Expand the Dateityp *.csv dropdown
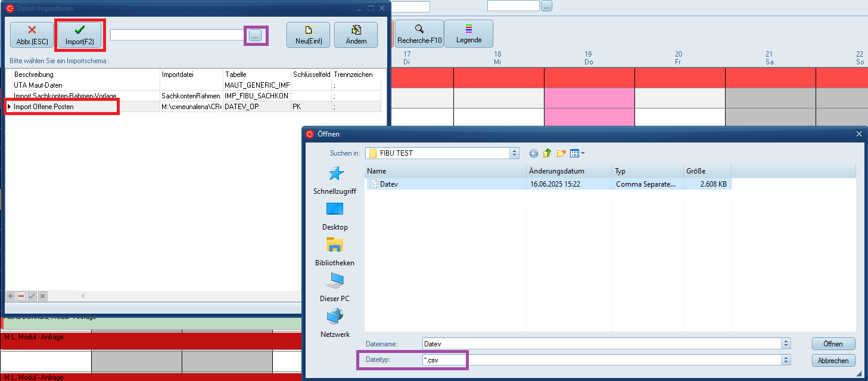This screenshot has height=381, width=868. (786, 360)
